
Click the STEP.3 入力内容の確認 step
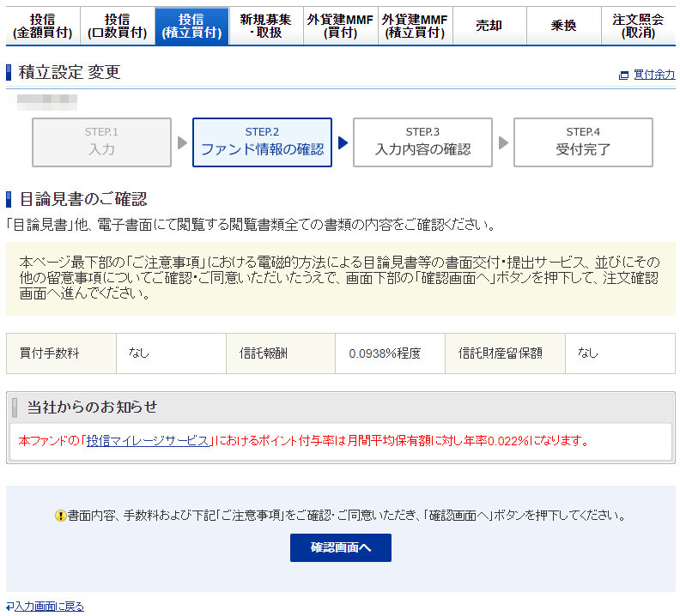(422, 142)
